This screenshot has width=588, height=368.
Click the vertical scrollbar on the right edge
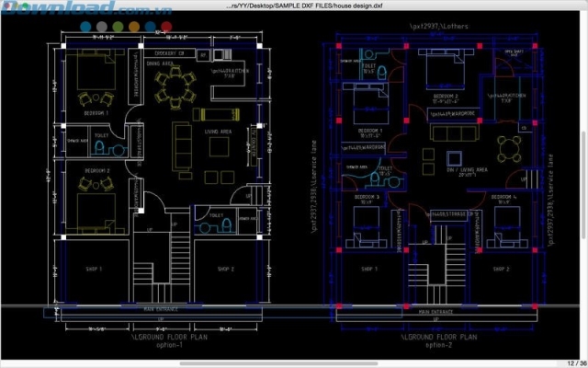[583, 184]
